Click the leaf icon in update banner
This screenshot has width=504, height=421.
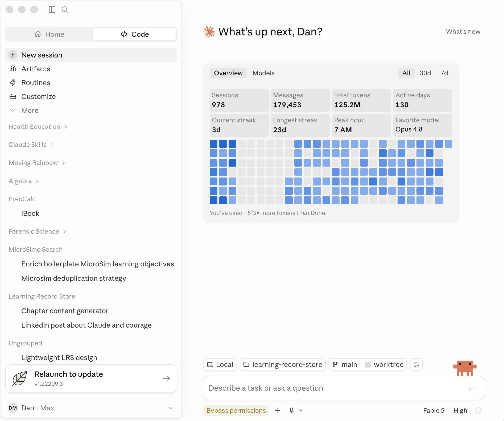20,378
